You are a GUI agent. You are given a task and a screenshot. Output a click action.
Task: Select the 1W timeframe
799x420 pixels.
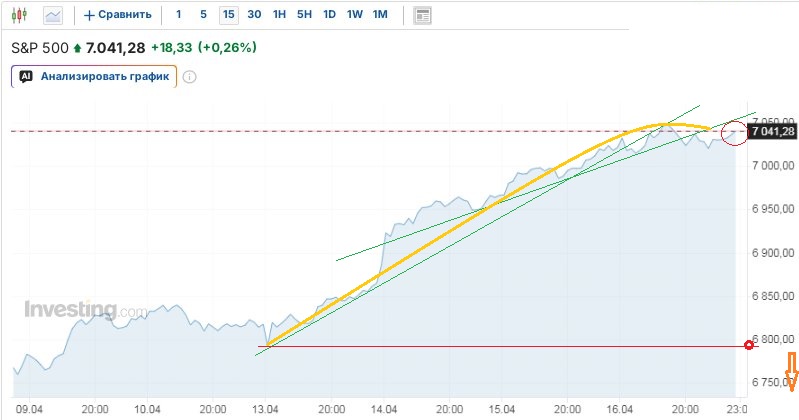pos(354,15)
